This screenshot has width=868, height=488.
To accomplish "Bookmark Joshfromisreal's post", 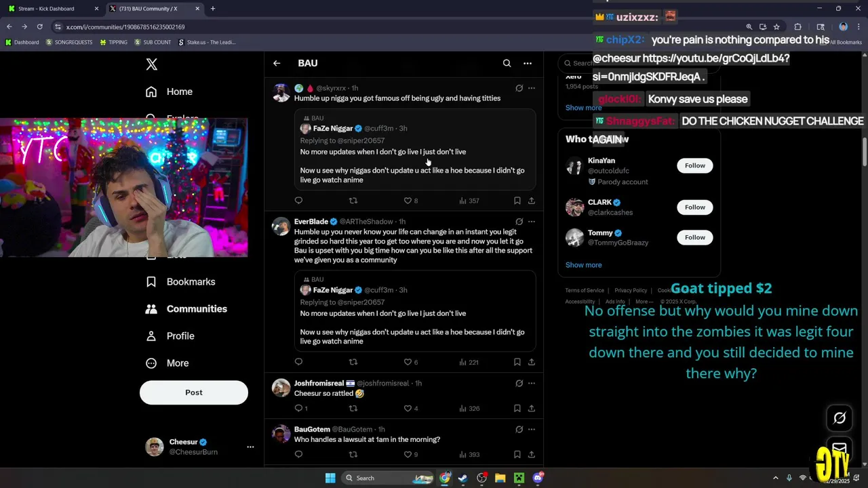I will [517, 408].
